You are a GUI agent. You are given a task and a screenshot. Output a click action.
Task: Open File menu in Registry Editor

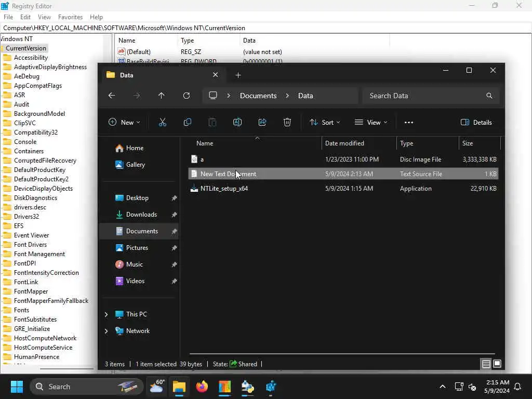click(x=8, y=17)
